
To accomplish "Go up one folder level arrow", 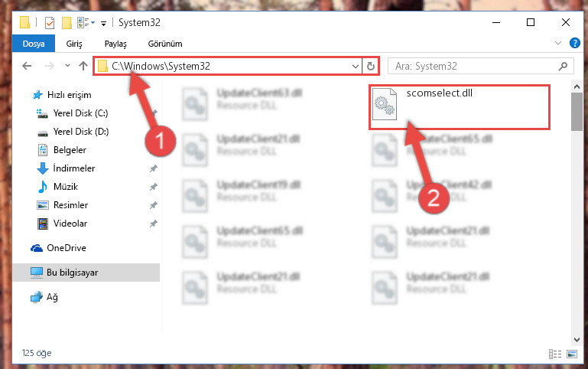I will pyautogui.click(x=83, y=66).
